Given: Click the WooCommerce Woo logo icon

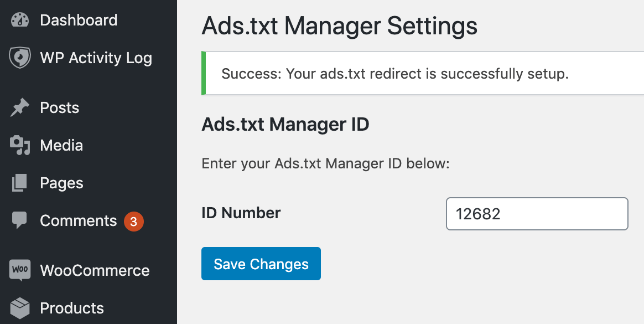Looking at the screenshot, I should click(19, 270).
